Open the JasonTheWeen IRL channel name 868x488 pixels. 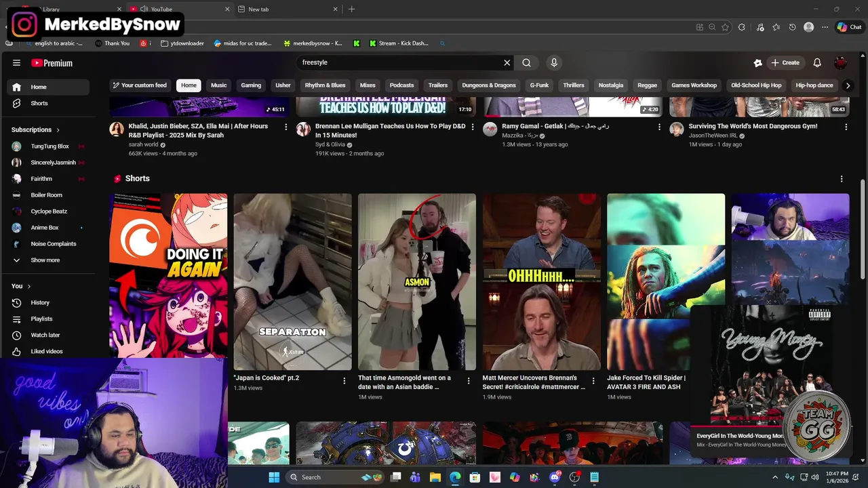pos(713,136)
